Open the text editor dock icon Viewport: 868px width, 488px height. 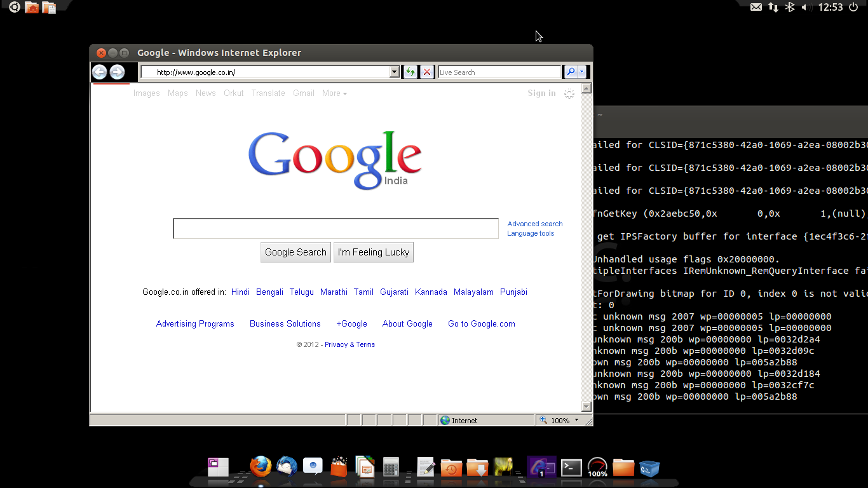point(425,467)
